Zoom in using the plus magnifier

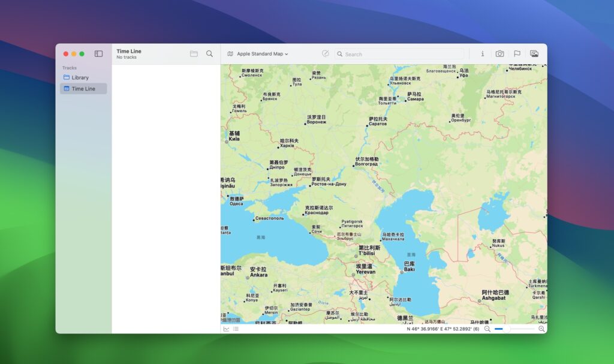[540, 329]
